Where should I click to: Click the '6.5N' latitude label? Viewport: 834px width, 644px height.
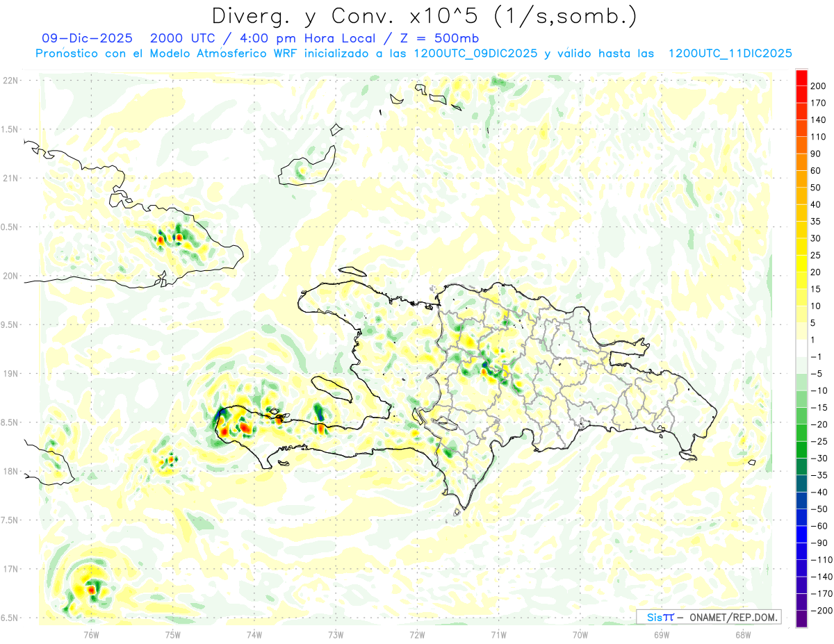[9, 618]
